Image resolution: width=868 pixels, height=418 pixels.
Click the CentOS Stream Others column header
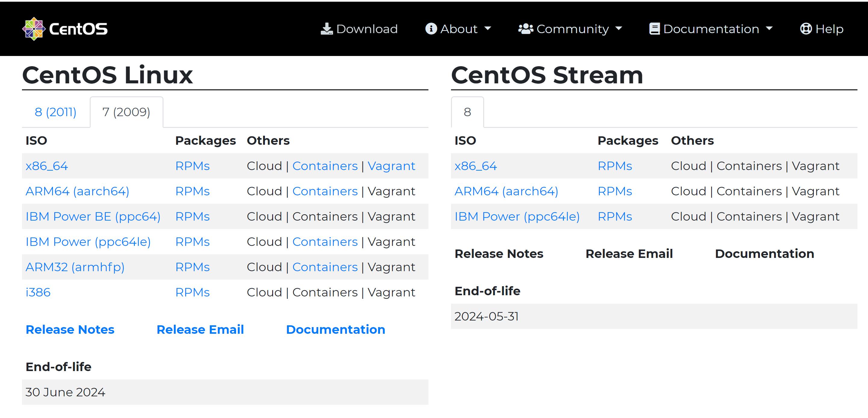pyautogui.click(x=692, y=141)
